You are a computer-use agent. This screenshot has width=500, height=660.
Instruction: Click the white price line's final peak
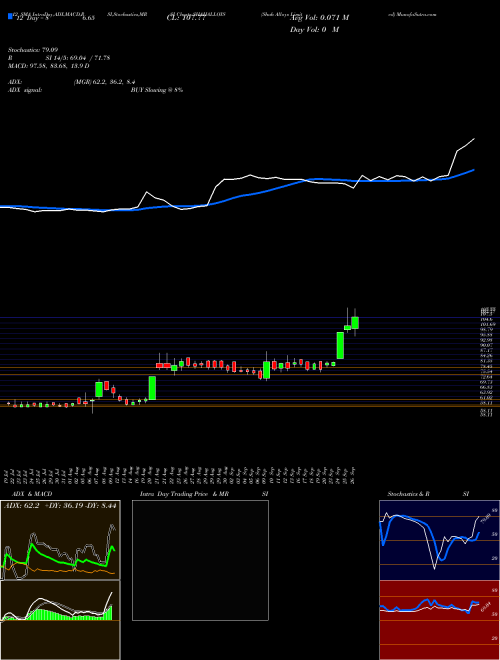point(474,138)
